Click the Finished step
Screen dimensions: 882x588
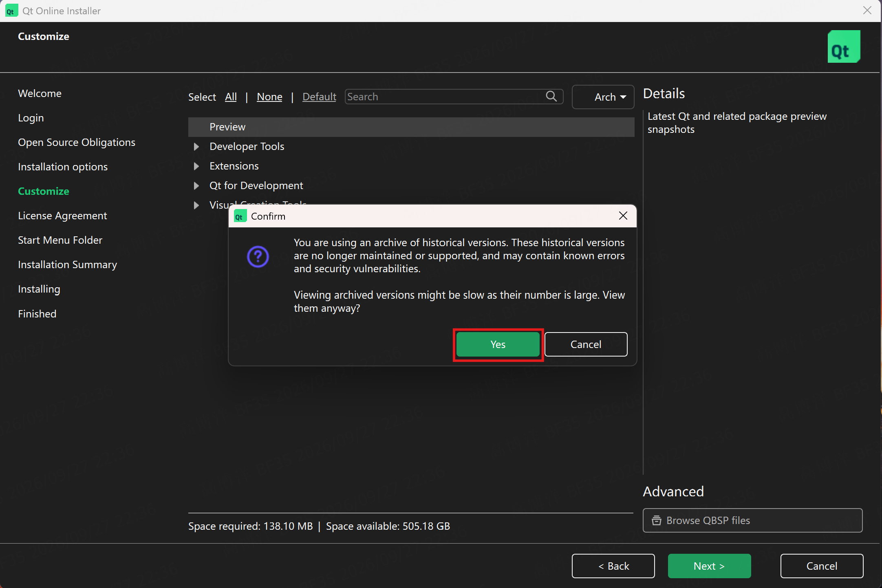pos(37,314)
